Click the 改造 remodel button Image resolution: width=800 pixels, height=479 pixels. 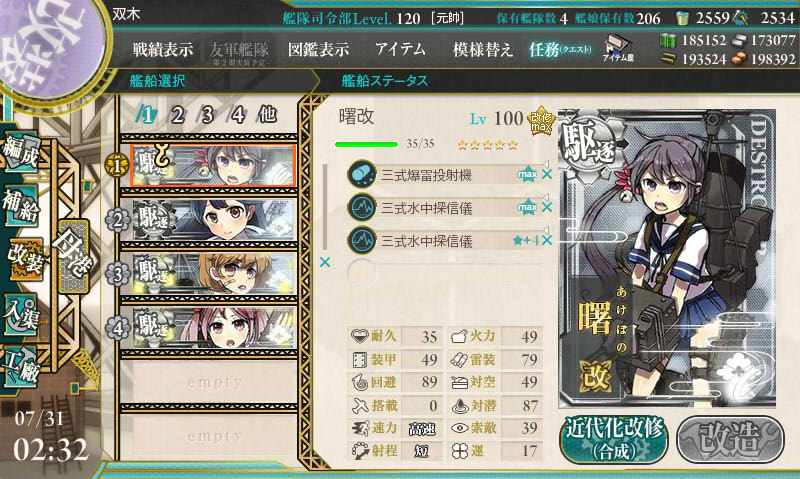coord(730,438)
